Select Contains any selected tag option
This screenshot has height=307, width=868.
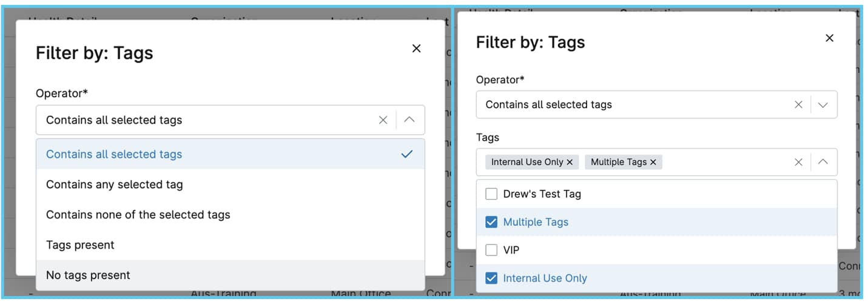pyautogui.click(x=230, y=184)
